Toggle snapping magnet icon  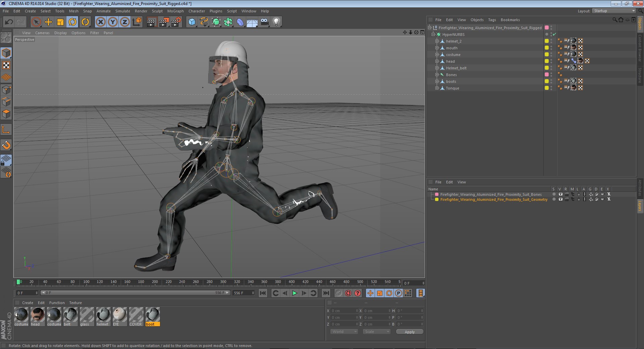[6, 145]
